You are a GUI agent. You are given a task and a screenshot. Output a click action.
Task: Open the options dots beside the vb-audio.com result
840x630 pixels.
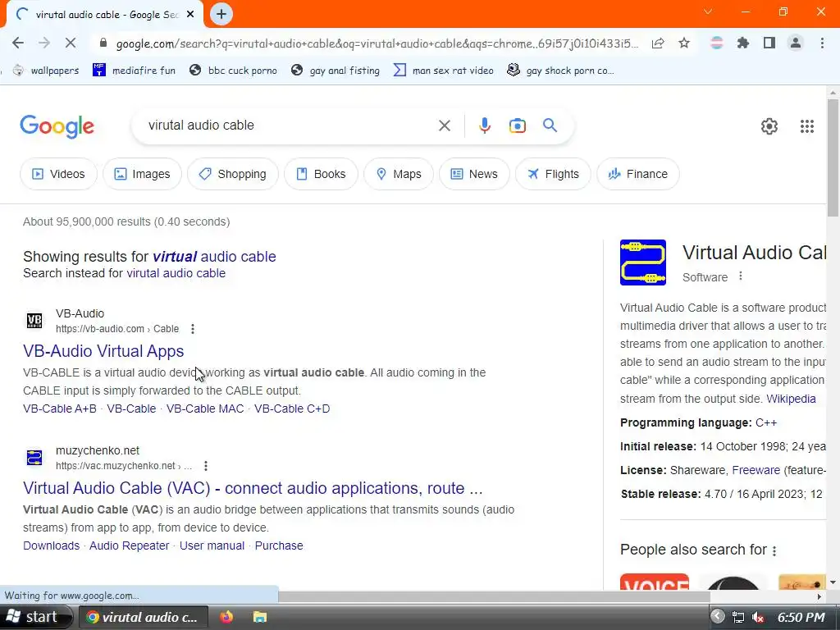[x=193, y=329]
